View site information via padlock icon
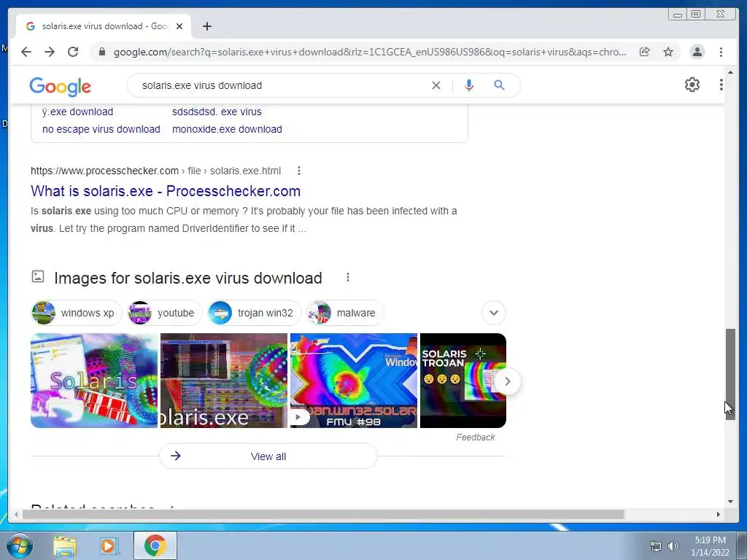This screenshot has height=560, width=747. (101, 52)
